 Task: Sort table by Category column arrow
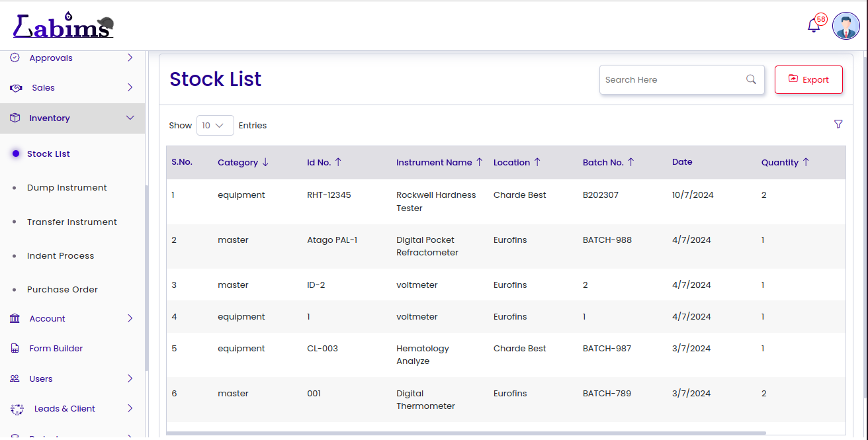coord(265,162)
